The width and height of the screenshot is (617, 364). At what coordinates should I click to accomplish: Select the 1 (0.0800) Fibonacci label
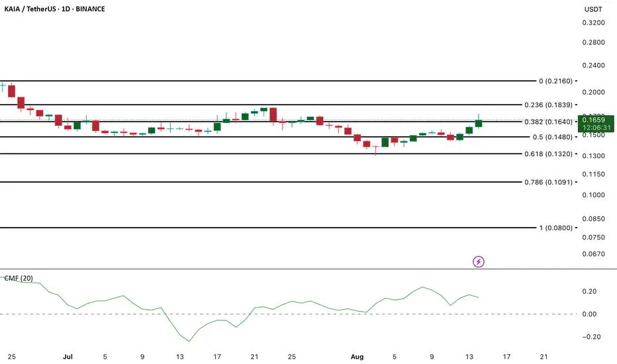[555, 228]
